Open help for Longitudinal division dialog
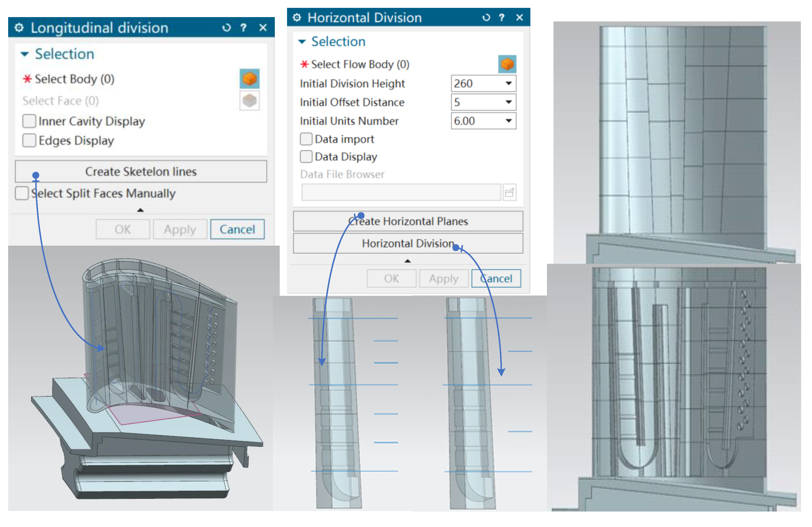812x527 pixels. (x=243, y=28)
